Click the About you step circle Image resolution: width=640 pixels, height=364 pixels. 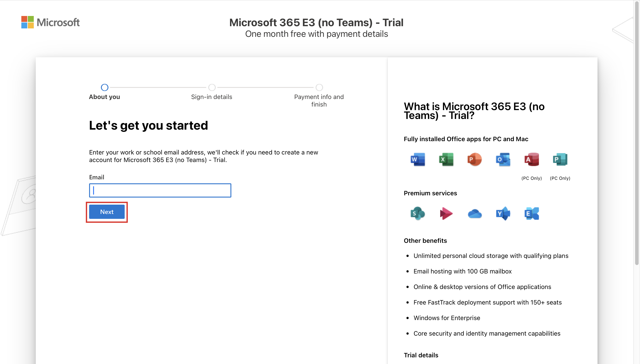pyautogui.click(x=105, y=87)
